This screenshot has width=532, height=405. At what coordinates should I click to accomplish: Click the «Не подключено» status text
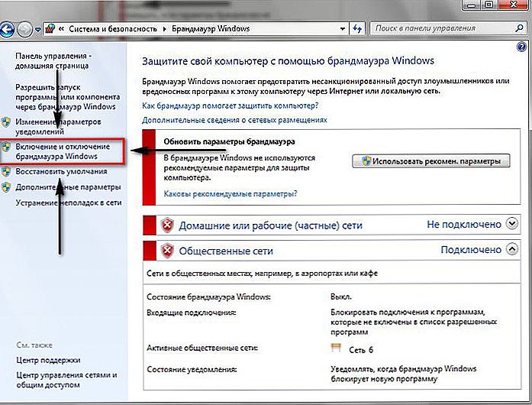coord(464,224)
